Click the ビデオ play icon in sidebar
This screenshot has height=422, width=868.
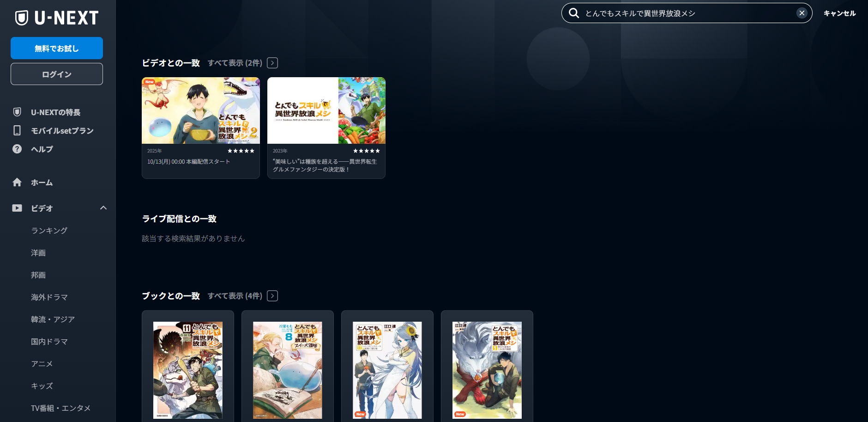point(17,208)
